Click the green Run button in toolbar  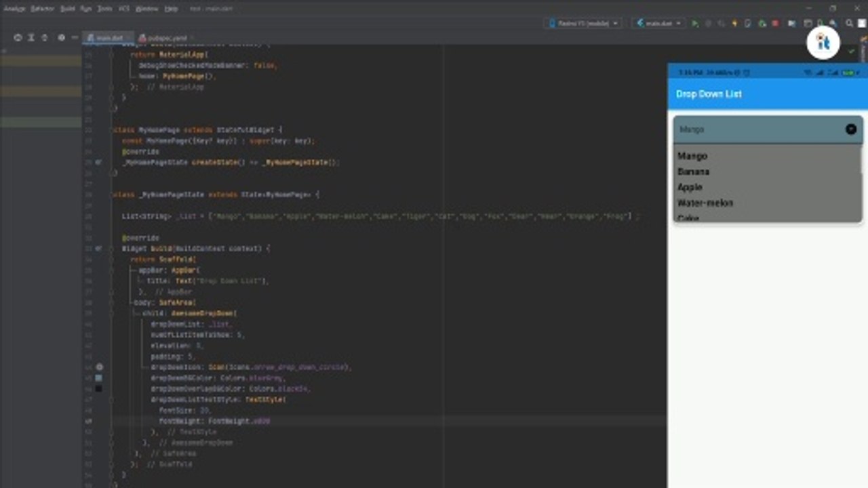click(x=694, y=23)
